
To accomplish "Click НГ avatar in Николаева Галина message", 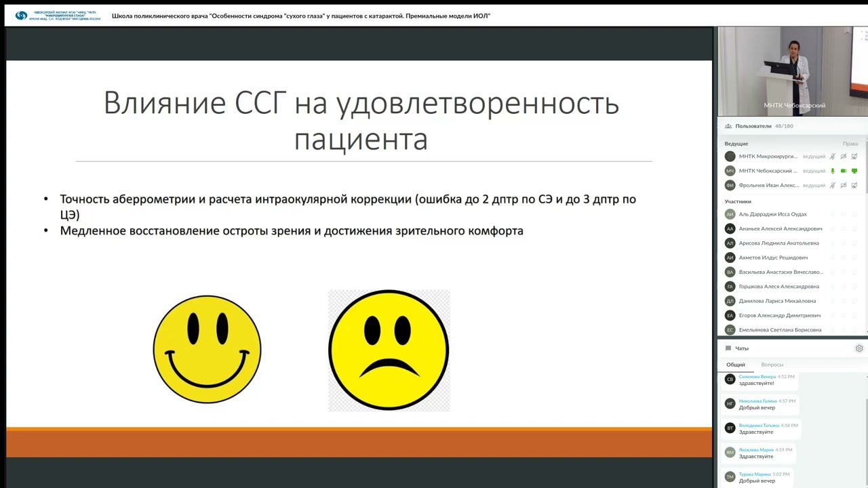I will coord(730,404).
